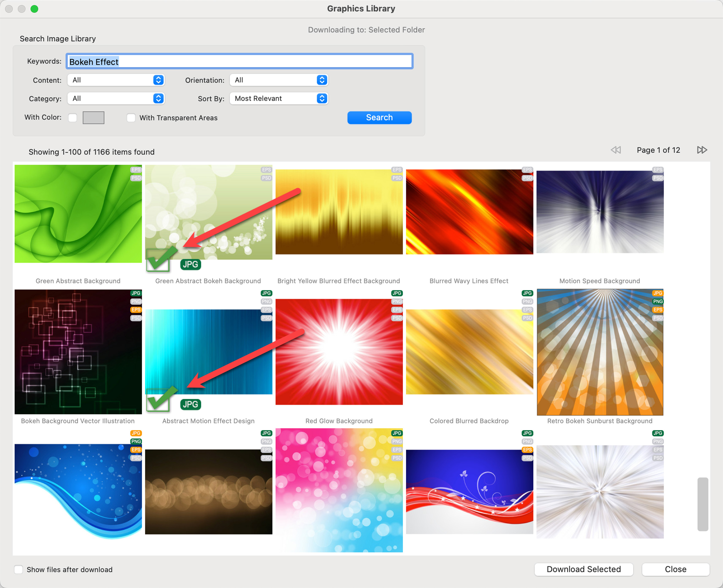Click PSD badge on Motion Speed Background

click(658, 178)
